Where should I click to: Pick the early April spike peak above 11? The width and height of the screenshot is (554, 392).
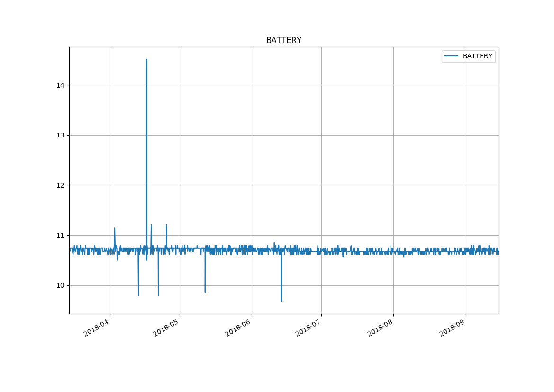click(114, 228)
